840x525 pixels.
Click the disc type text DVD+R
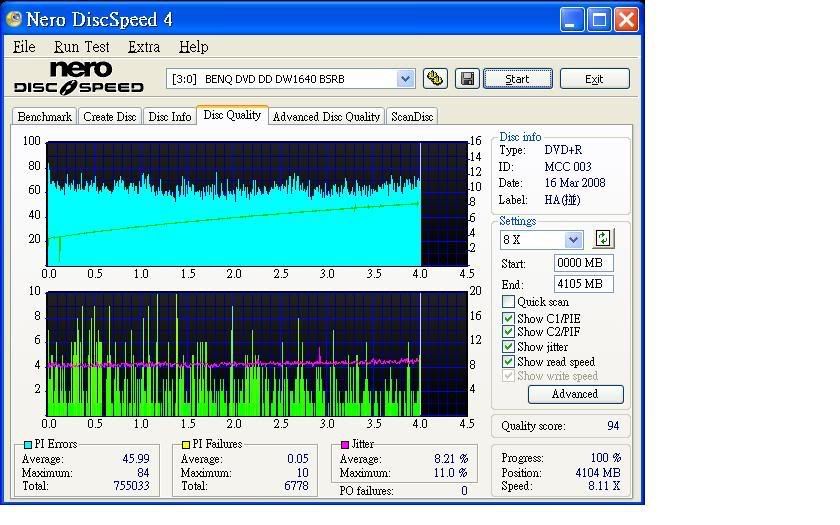pyautogui.click(x=563, y=150)
